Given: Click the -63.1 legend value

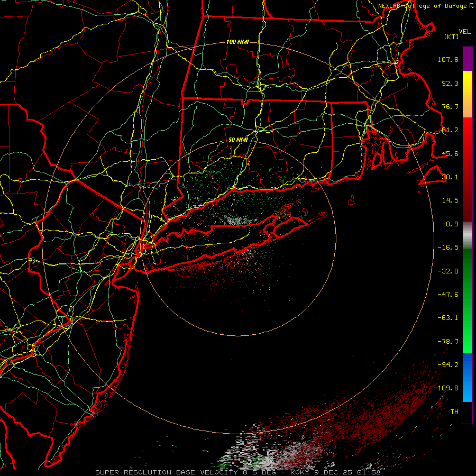Looking at the screenshot, I should tap(448, 318).
